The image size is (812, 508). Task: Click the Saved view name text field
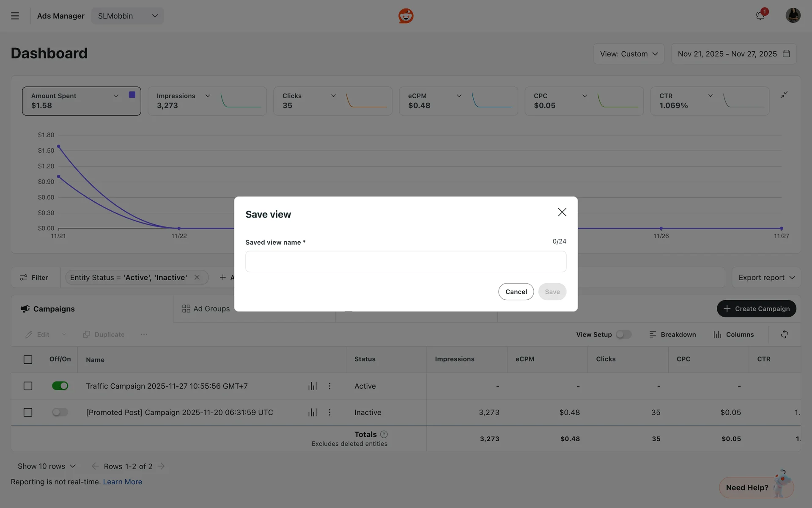406,262
